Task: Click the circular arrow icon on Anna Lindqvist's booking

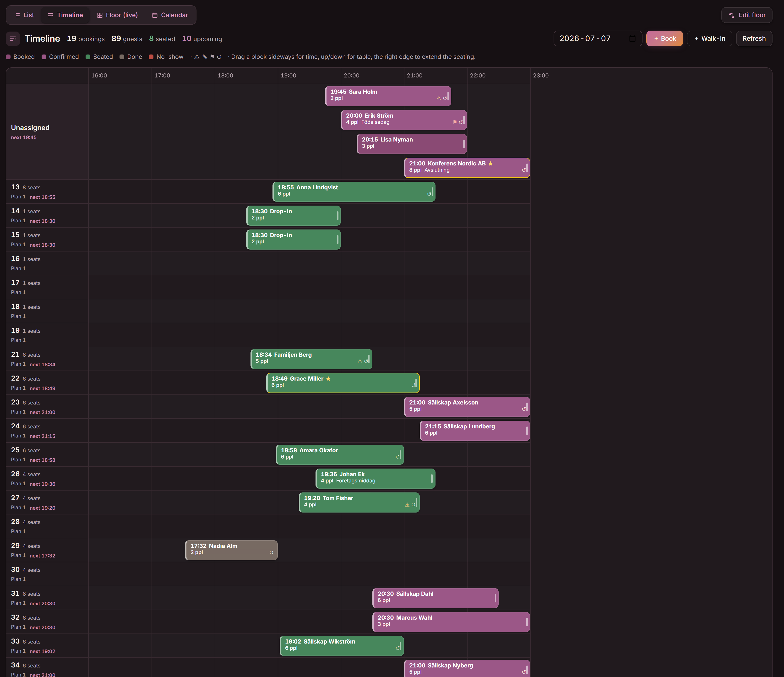Action: [x=429, y=194]
